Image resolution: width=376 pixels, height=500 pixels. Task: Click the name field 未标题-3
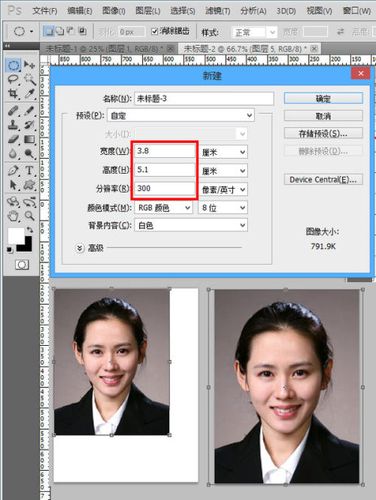(x=204, y=99)
